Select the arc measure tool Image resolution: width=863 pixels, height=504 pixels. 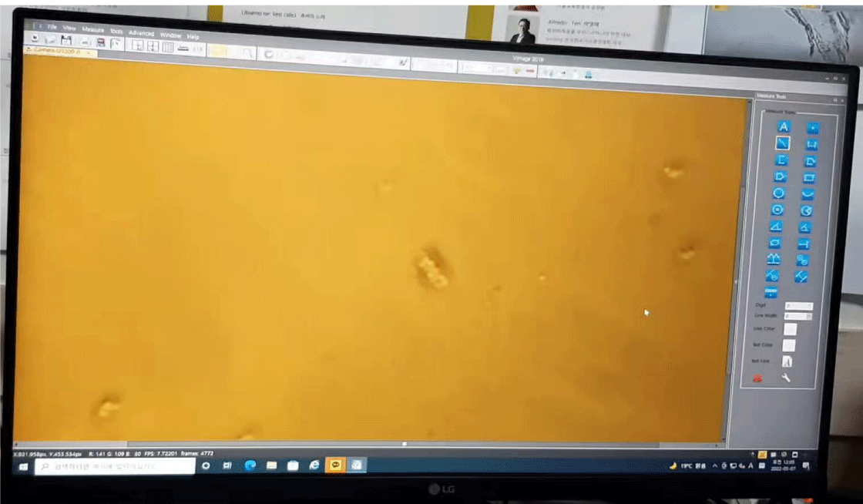coord(808,194)
